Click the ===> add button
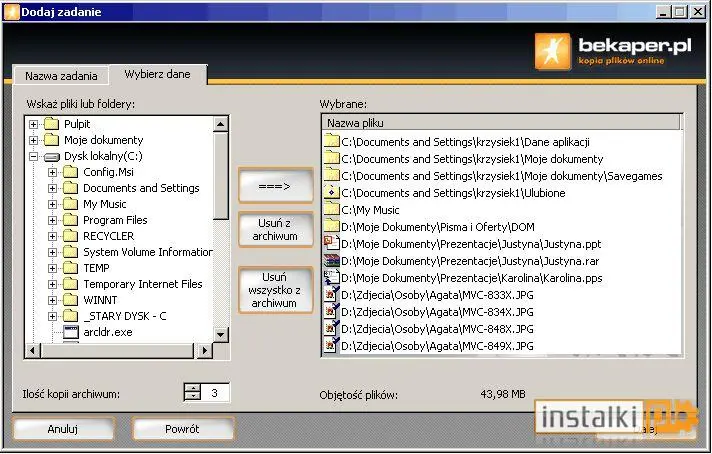This screenshot has height=454, width=712. tap(275, 186)
